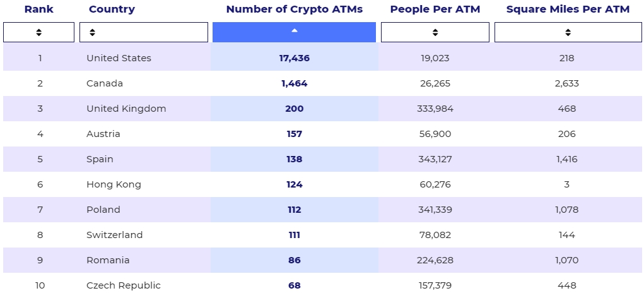Click the Square Miles Per ATM header

(568, 9)
